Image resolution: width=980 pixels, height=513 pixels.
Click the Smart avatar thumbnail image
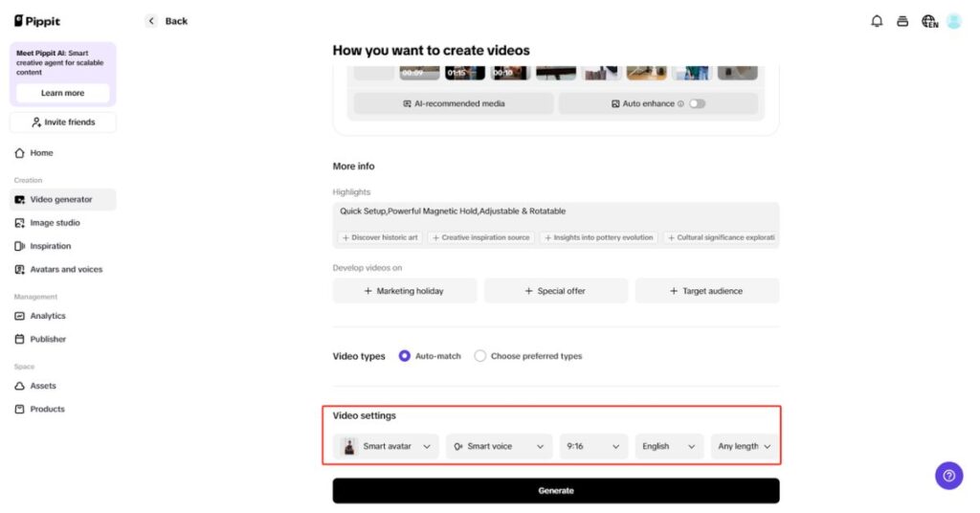click(x=349, y=446)
